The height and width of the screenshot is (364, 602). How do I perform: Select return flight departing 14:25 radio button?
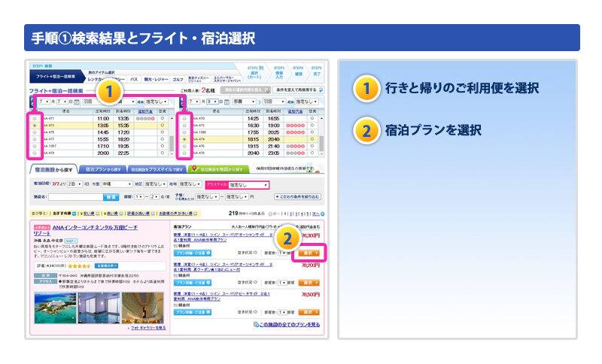(x=184, y=119)
